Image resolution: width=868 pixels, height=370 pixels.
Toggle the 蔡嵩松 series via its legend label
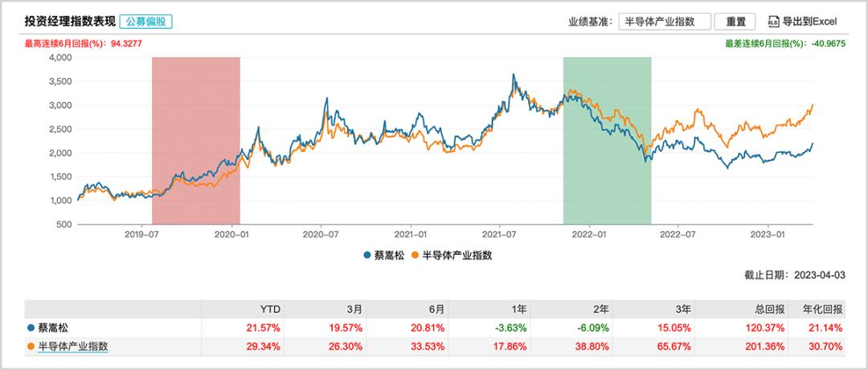coord(389,255)
